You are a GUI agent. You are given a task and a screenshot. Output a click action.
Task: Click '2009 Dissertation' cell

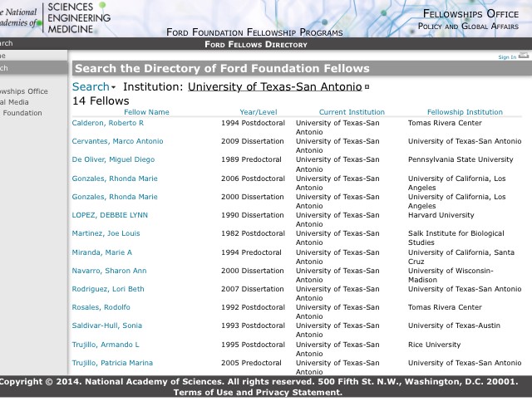pos(253,141)
